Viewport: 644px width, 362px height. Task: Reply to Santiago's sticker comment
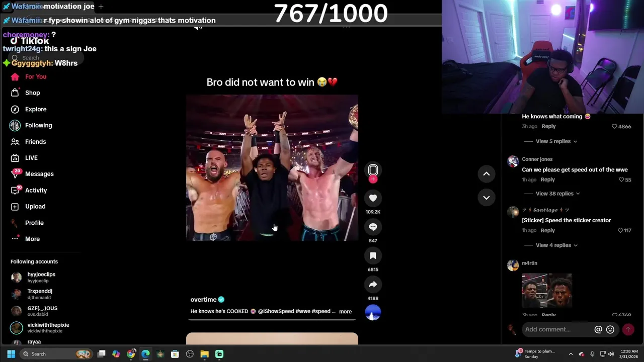[x=547, y=230]
